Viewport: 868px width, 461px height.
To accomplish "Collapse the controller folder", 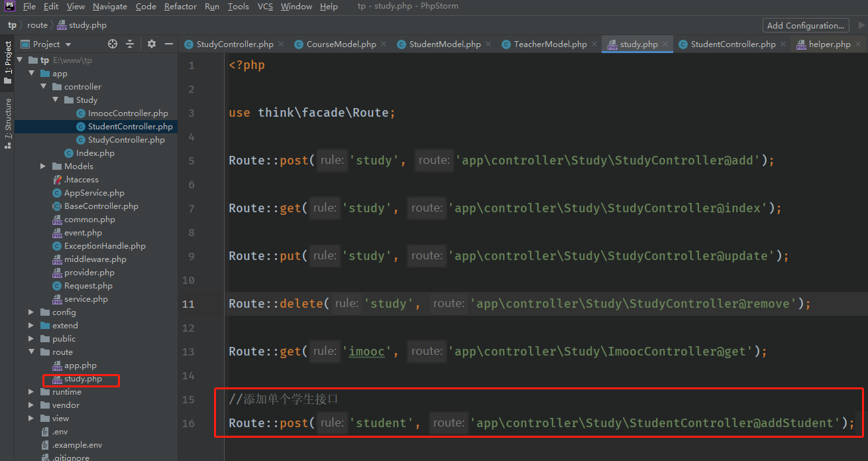I will coord(43,86).
